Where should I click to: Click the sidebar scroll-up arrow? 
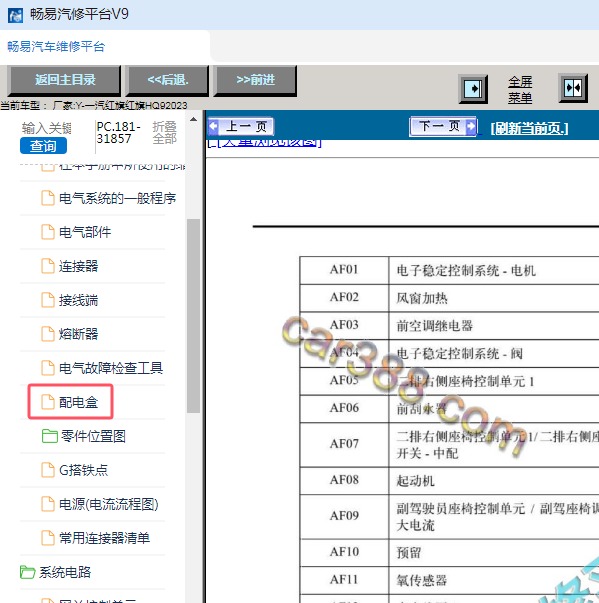pos(193,120)
